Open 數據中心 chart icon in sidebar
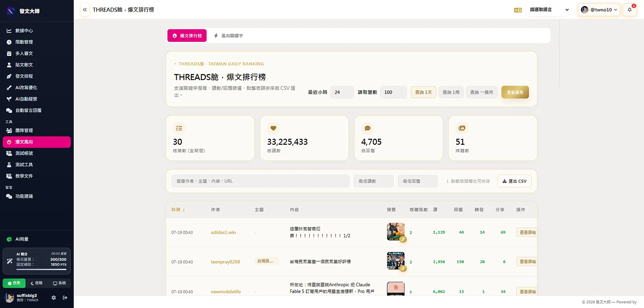Viewport: 644px width, 308px height. point(9,31)
